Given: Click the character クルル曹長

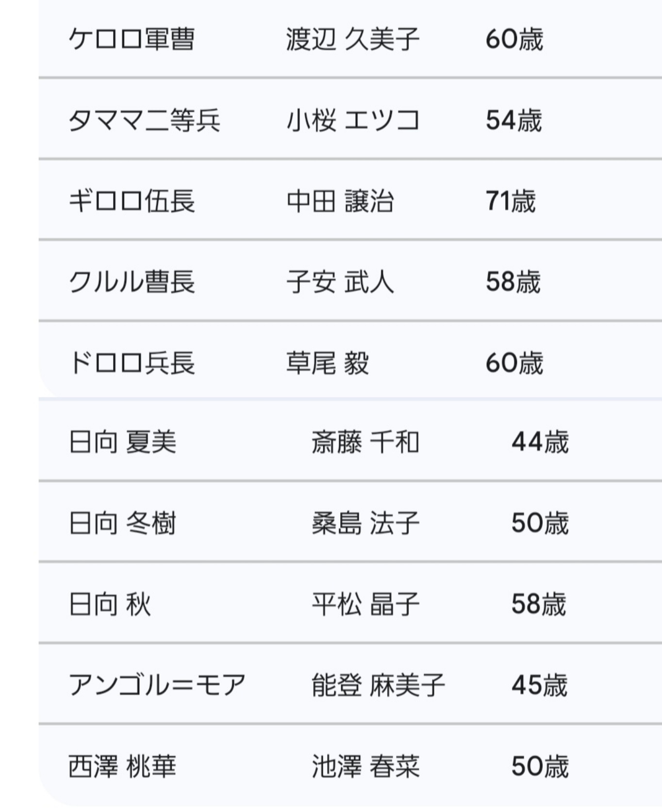Looking at the screenshot, I should coord(132,282).
